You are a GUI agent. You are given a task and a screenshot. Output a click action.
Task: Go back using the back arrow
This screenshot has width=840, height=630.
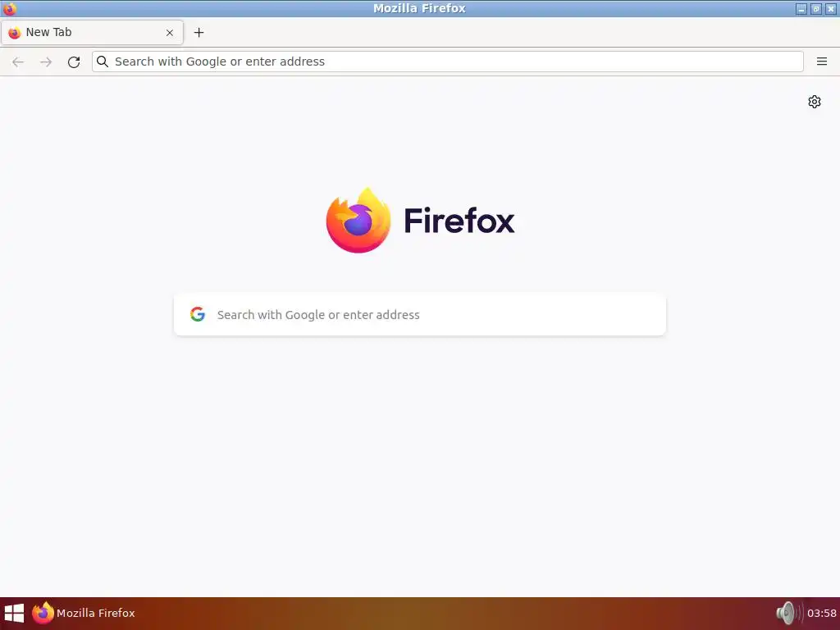(18, 62)
